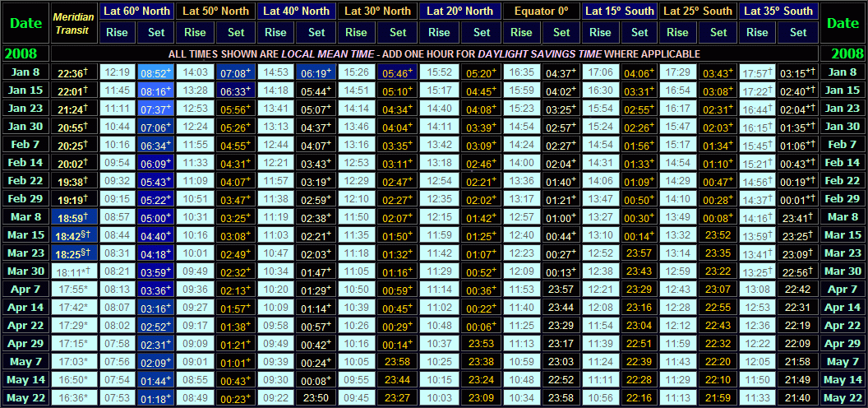Viewport: 868px width, 408px height.
Task: Click the Lat 15° South header
Action: coord(620,12)
